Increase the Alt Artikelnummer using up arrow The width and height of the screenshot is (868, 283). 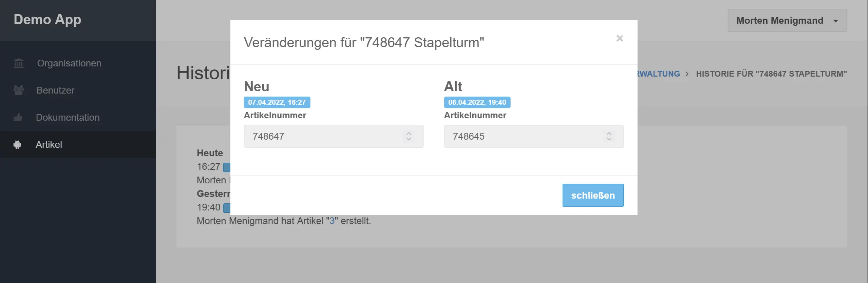tap(609, 134)
